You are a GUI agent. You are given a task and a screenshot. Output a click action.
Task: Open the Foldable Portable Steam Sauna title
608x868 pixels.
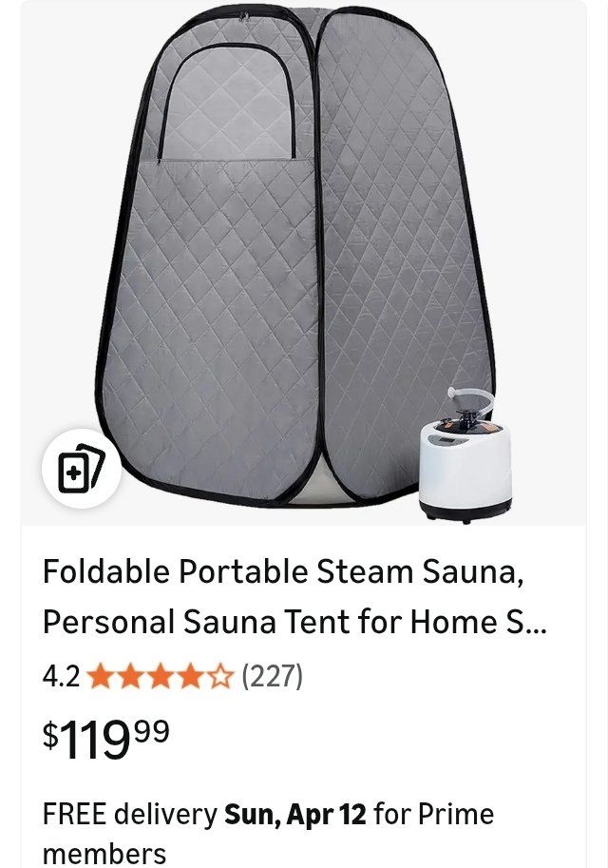(x=283, y=571)
